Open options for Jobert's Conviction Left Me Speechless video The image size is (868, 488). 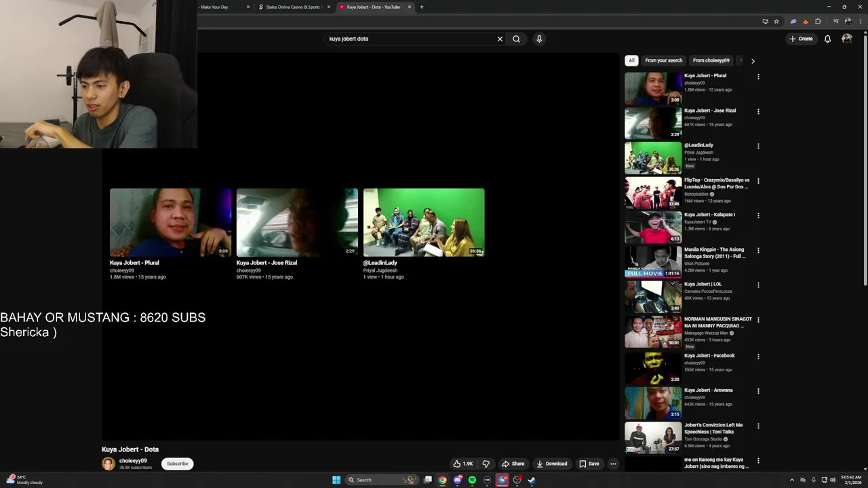click(x=758, y=426)
